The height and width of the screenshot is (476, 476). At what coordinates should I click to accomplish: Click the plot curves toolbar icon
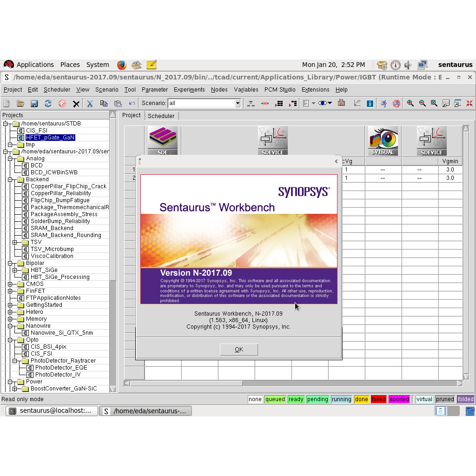tap(357, 103)
